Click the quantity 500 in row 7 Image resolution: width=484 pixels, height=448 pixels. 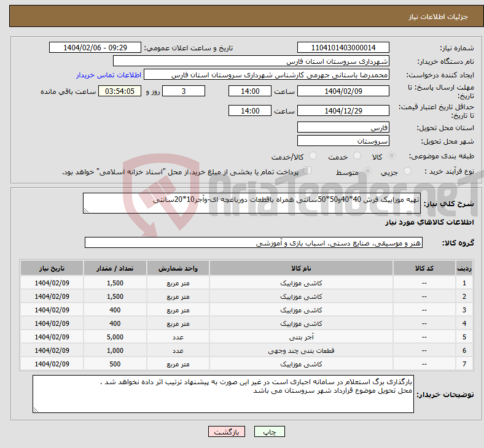115,364
